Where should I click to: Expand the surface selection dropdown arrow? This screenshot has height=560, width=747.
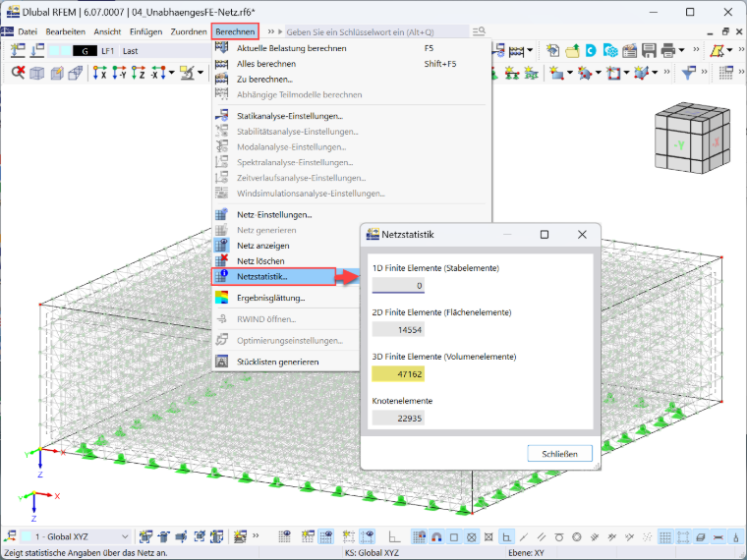[x=729, y=50]
